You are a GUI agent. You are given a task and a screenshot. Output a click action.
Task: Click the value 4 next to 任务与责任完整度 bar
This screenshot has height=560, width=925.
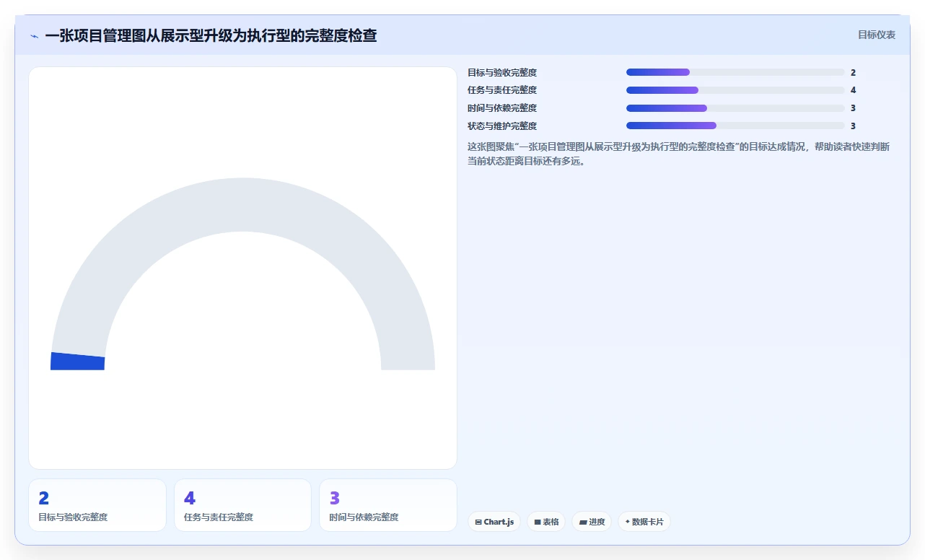[853, 90]
